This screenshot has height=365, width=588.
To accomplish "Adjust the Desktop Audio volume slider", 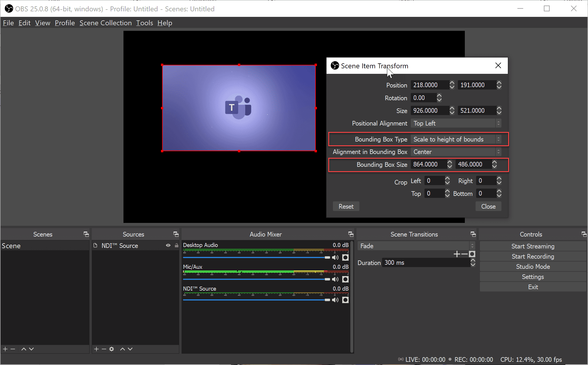I will [257, 257].
